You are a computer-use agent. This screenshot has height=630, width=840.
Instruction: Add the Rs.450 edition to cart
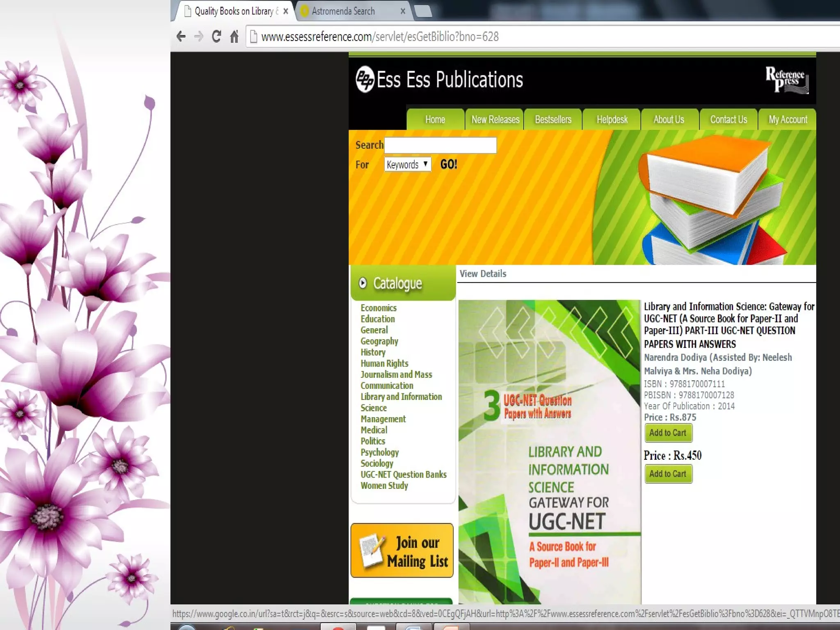pos(668,474)
